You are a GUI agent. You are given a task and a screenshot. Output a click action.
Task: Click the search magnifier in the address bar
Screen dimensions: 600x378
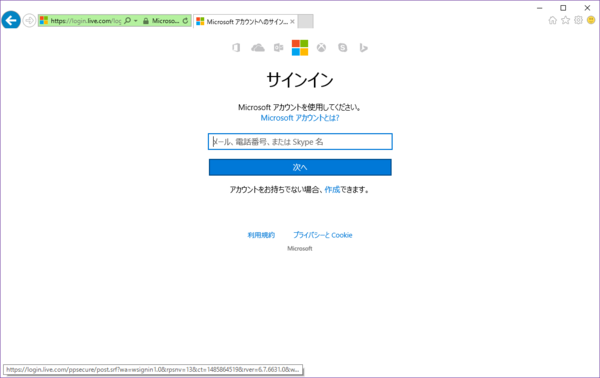127,21
